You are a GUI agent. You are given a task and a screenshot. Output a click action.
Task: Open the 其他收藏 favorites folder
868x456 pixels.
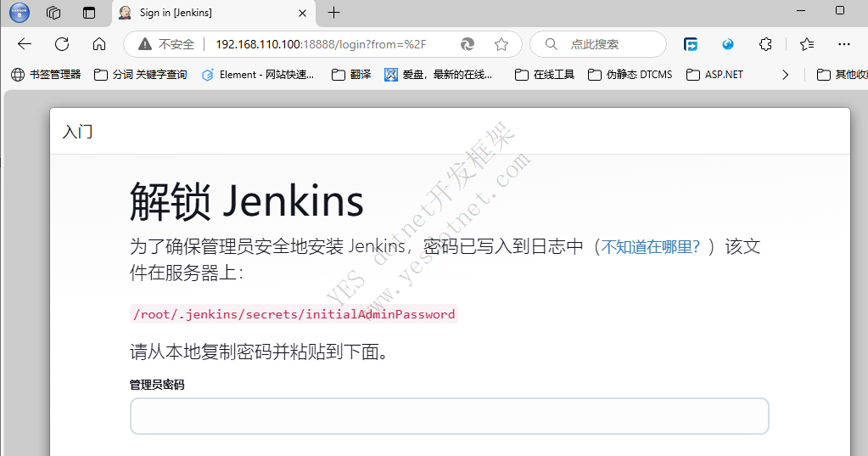pyautogui.click(x=842, y=74)
